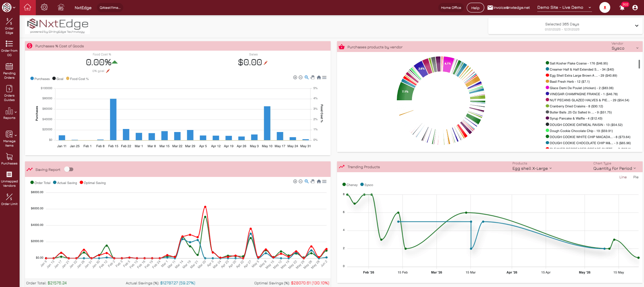Zoom out on the Purchases chart

pyautogui.click(x=301, y=77)
